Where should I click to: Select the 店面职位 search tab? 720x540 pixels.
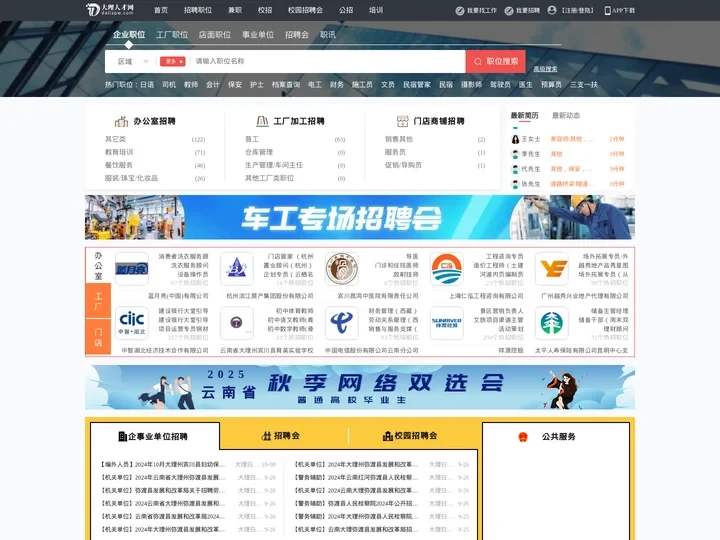click(215, 34)
